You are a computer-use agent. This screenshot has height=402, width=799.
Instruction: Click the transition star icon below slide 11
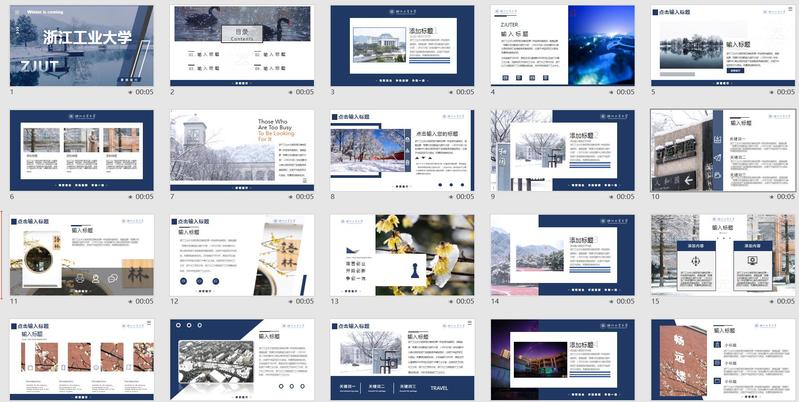pos(130,301)
